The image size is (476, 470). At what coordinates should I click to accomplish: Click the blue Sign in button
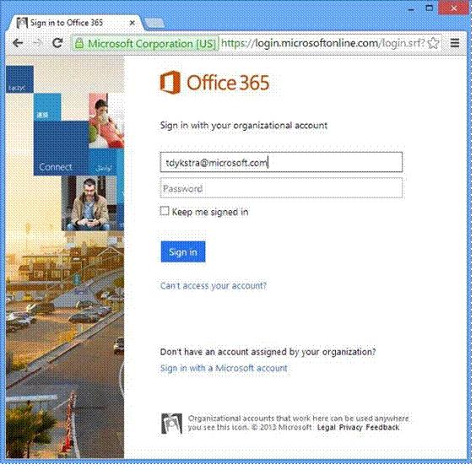[183, 251]
